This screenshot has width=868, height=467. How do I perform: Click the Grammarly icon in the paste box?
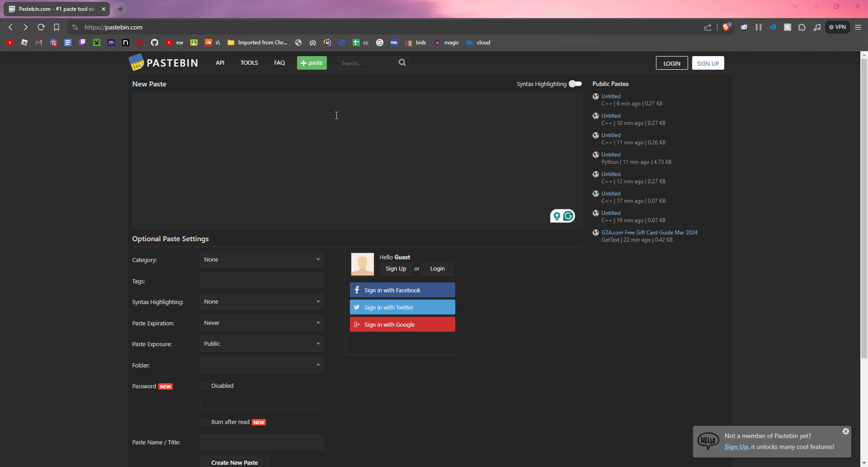pos(568,216)
